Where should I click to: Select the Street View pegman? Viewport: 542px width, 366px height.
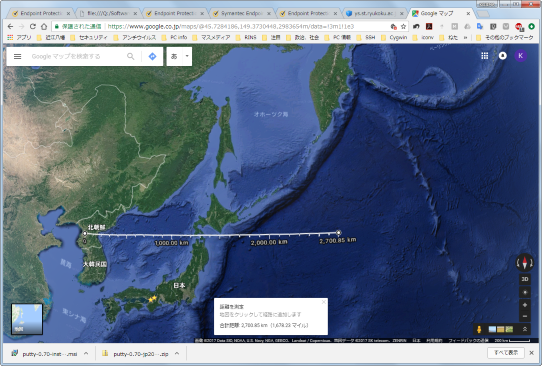pos(479,329)
